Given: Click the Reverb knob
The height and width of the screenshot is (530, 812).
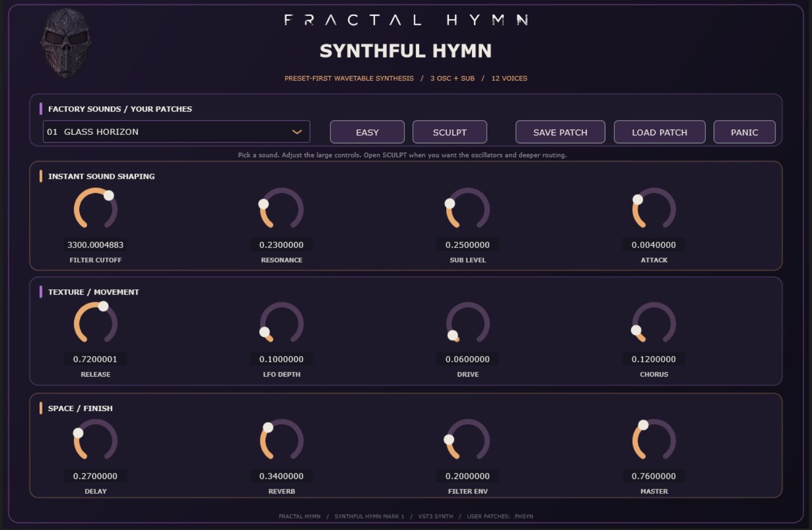Looking at the screenshot, I should 282,440.
